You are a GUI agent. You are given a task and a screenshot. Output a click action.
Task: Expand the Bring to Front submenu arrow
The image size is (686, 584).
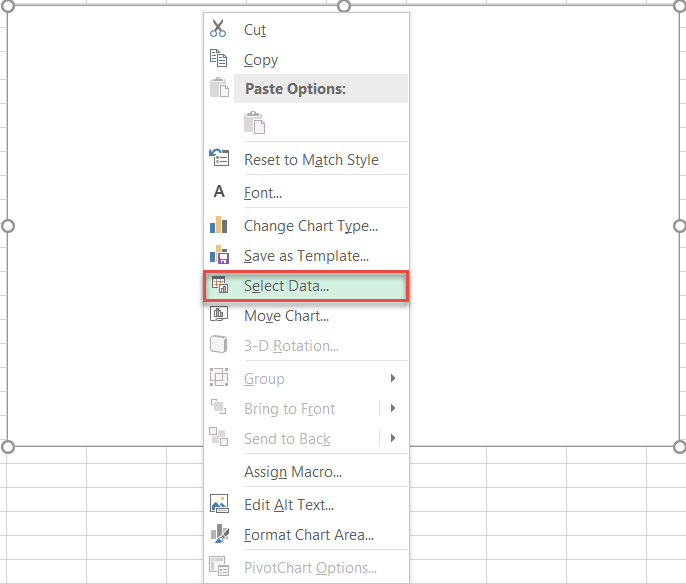coord(393,408)
